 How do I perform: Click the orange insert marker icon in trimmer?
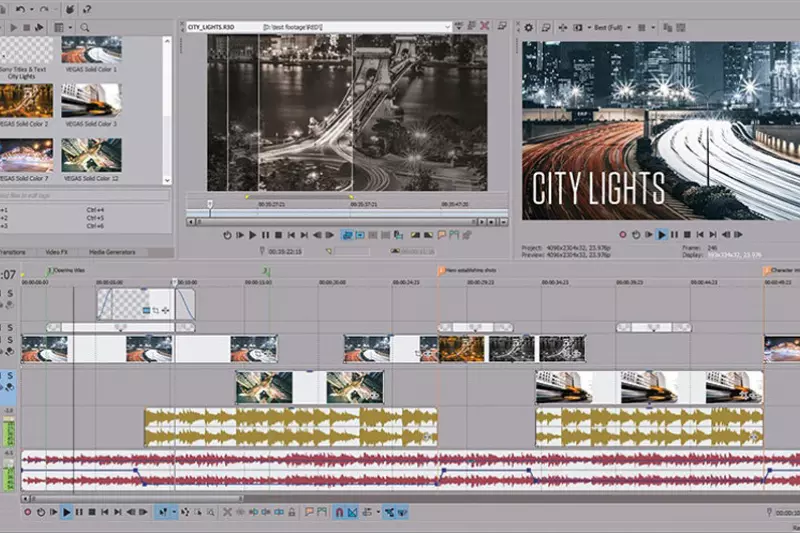click(x=441, y=235)
